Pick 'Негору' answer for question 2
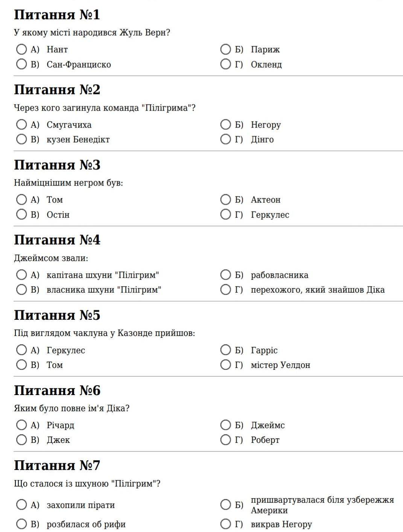403x532 pixels. tap(225, 125)
